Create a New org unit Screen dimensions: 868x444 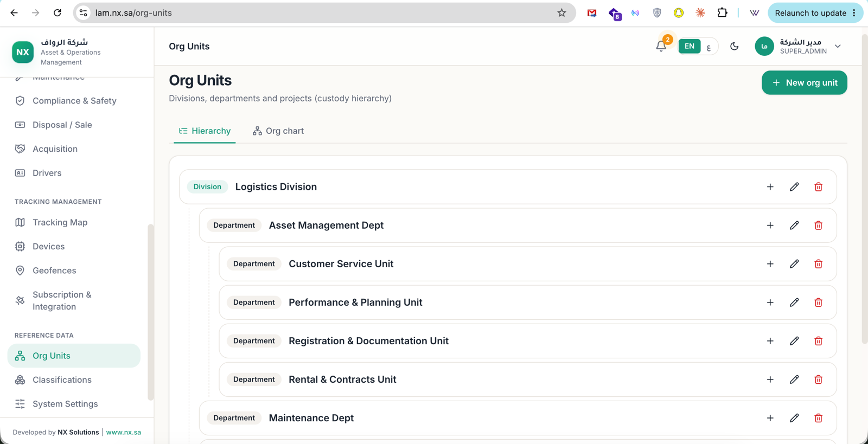click(804, 83)
